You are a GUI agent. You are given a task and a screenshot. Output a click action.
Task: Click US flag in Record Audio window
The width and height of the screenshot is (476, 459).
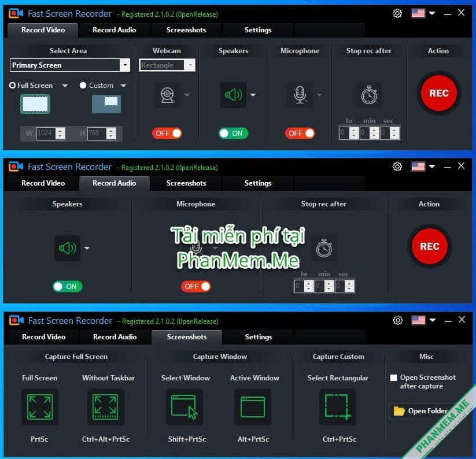coord(418,166)
